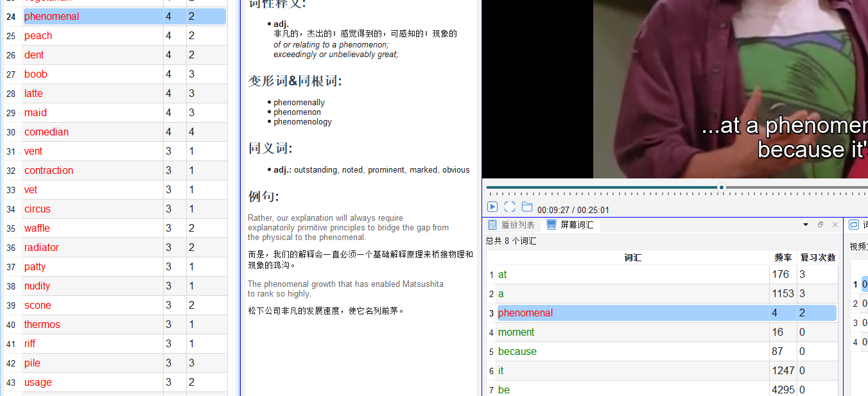Switch to the 播放列表 tab
The width and height of the screenshot is (868, 396).
511,225
